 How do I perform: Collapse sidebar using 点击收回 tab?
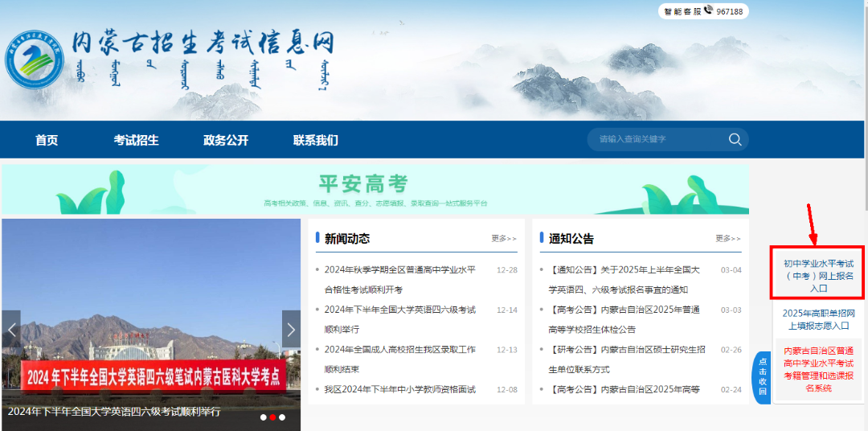click(x=762, y=377)
